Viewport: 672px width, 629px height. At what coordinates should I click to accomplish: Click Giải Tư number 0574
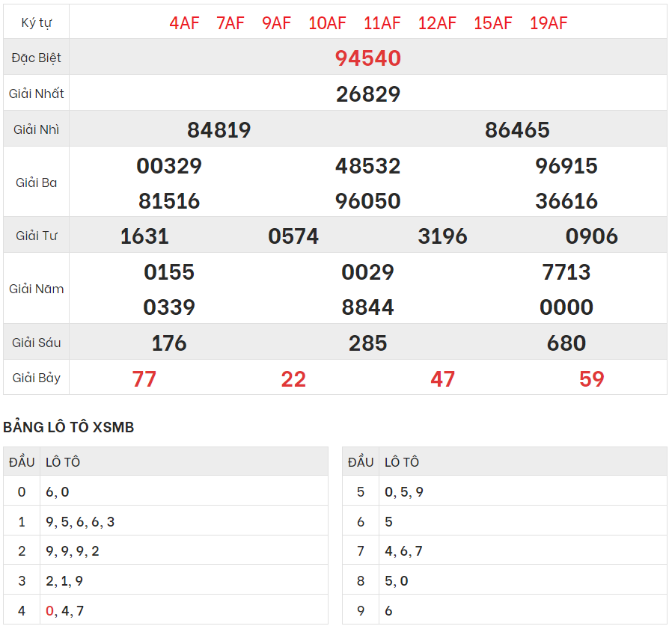[293, 236]
